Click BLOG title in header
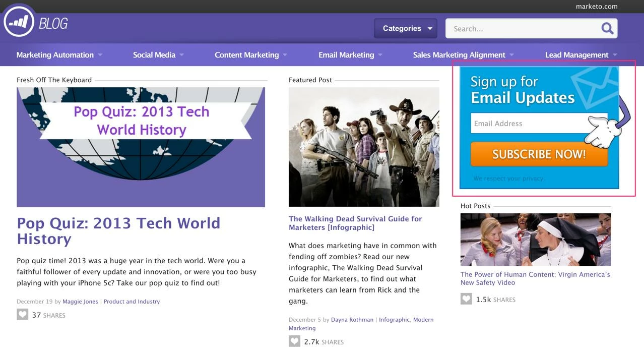Viewport: 644px width, 353px height. tap(53, 23)
